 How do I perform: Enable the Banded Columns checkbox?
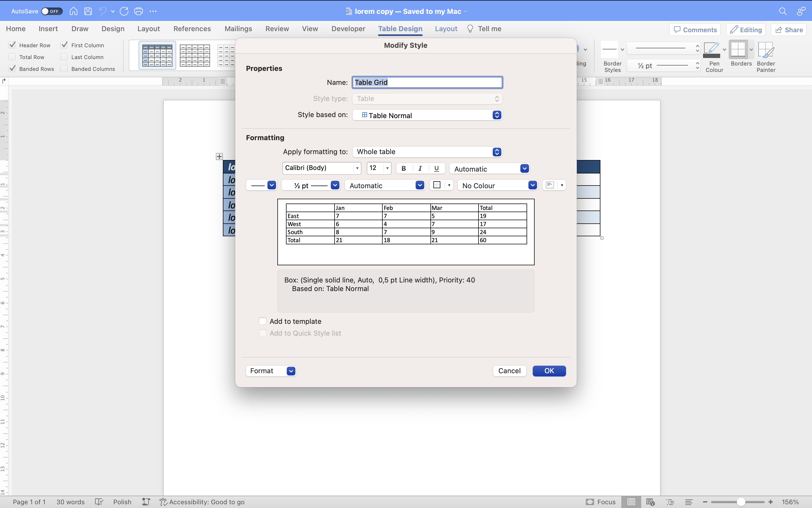click(64, 68)
